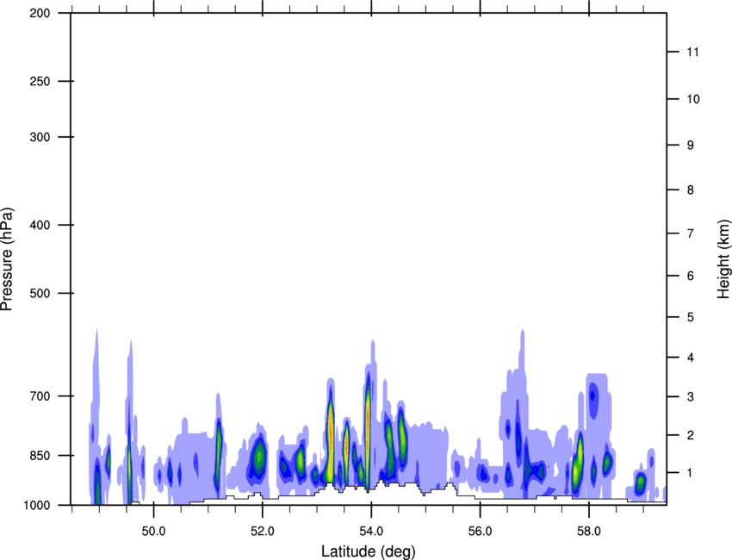This screenshot has height=560, width=732.
Task: Click the 56.0 latitude tick label
Action: (x=481, y=531)
